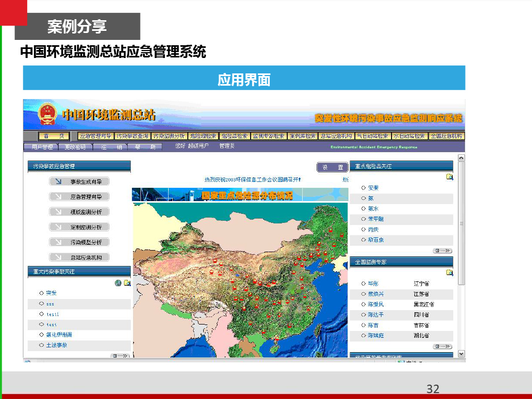The width and height of the screenshot is (532, 399).
Task: Click the national emblem logo in header
Action: coord(47,114)
